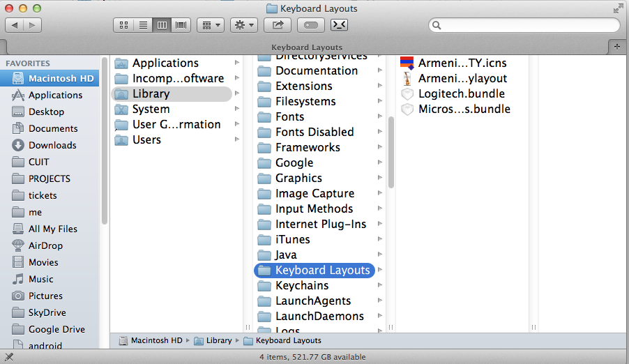Add a new tab with plus button
The width and height of the screenshot is (629, 364).
pos(617,47)
